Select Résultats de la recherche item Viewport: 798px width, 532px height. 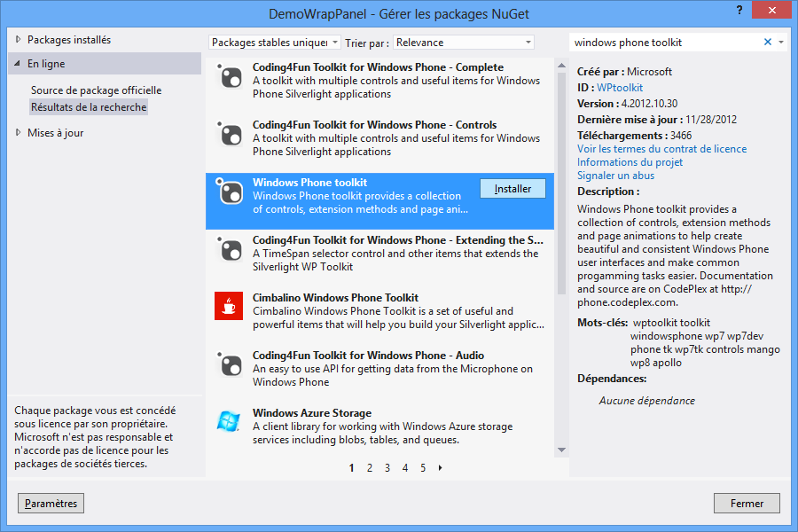[x=89, y=107]
